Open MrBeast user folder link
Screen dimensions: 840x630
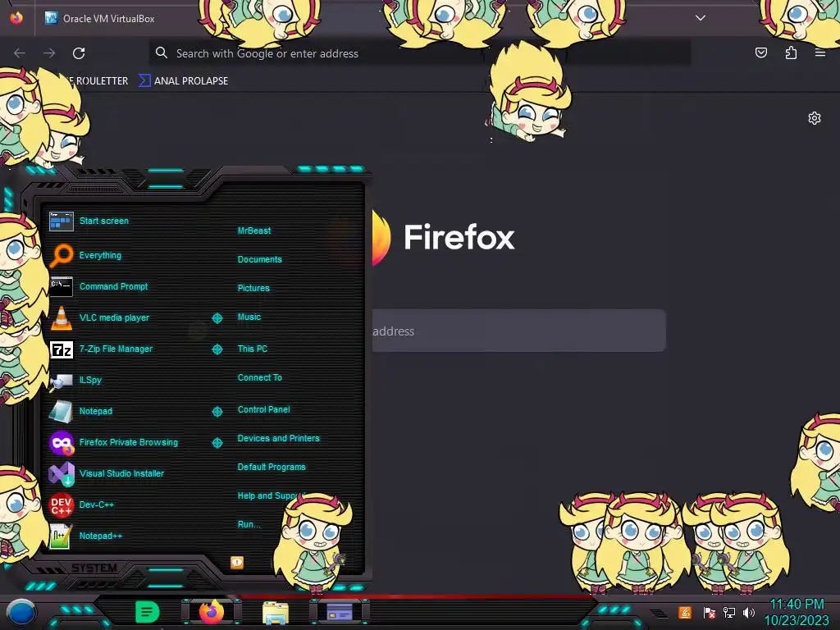(254, 231)
